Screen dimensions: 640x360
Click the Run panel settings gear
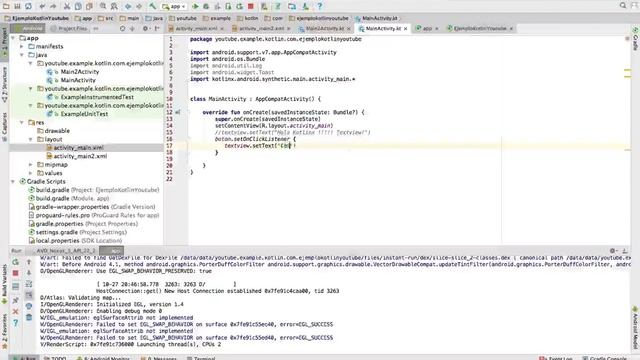612,251
